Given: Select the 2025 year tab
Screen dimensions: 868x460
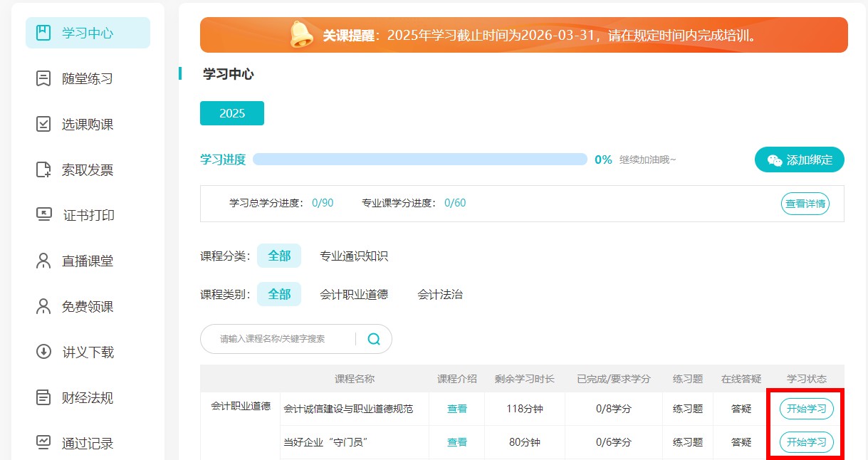Looking at the screenshot, I should point(232,113).
